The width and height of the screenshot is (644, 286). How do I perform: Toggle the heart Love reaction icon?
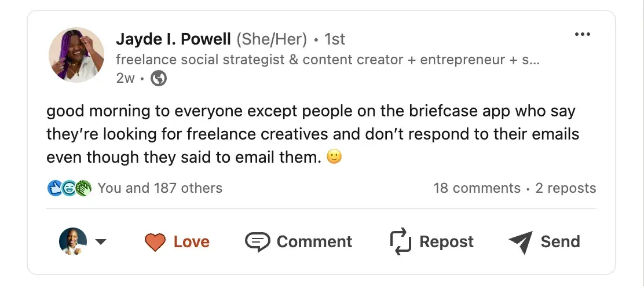(x=155, y=242)
